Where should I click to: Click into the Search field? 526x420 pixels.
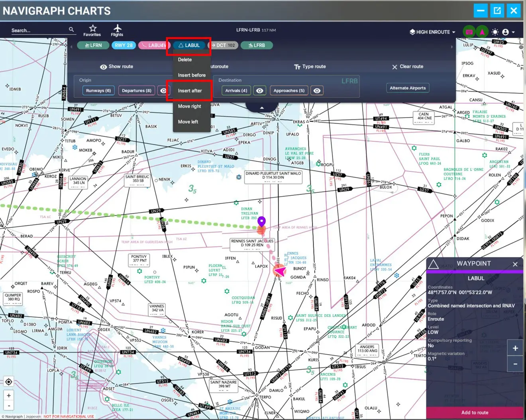point(39,30)
